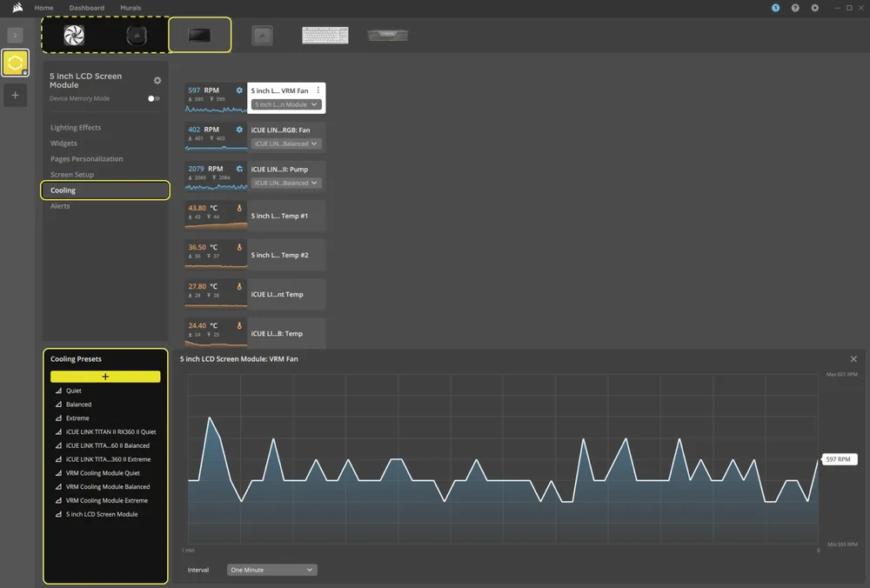Open the help question mark icon
870x588 pixels.
coord(795,8)
